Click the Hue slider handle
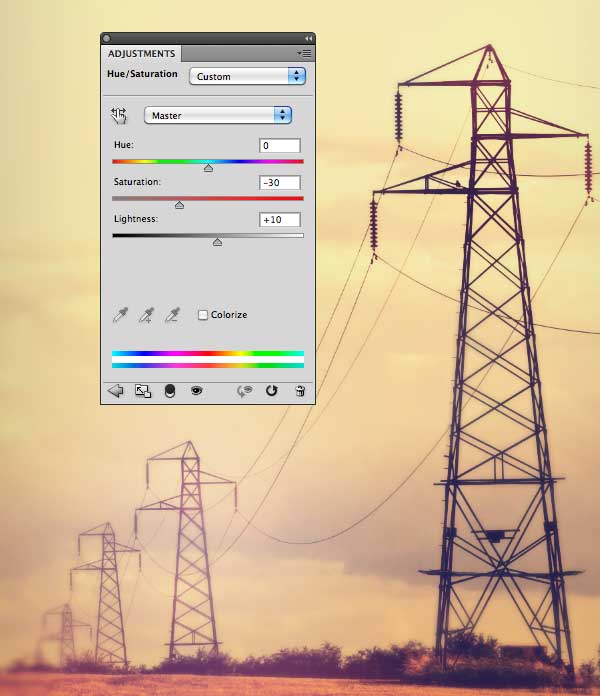The height and width of the screenshot is (696, 600). (x=208, y=168)
